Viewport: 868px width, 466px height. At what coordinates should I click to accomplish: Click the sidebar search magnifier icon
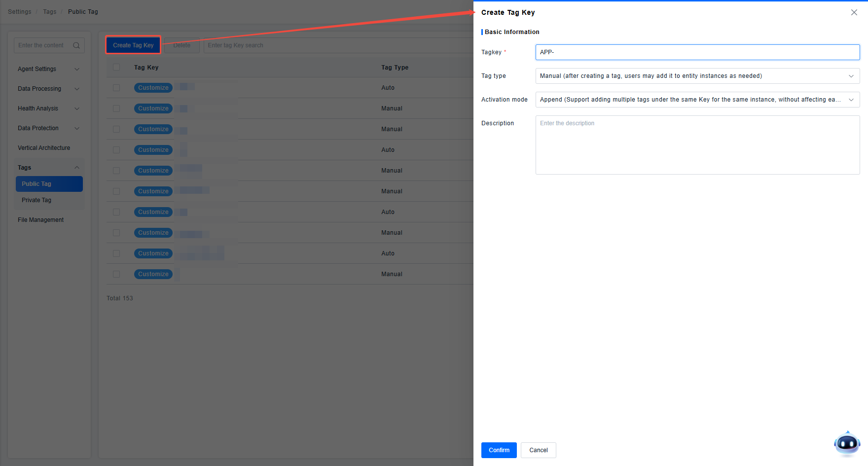[76, 45]
